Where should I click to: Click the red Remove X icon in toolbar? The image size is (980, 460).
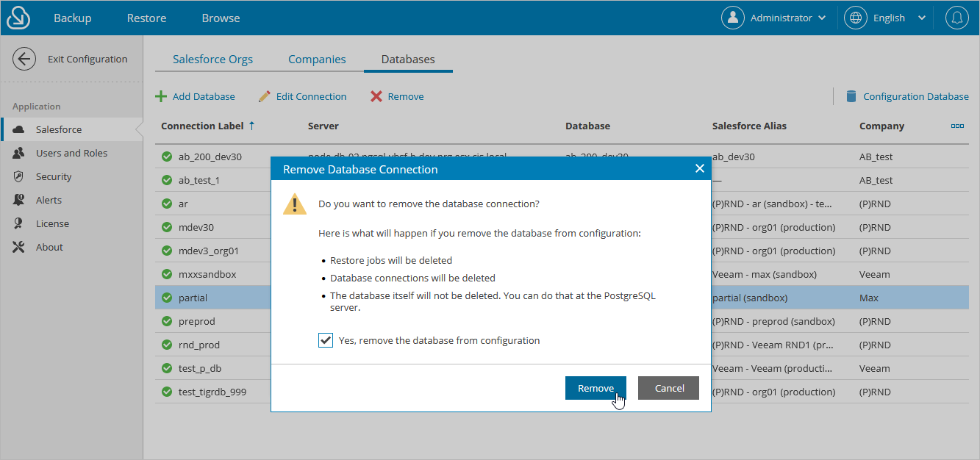pyautogui.click(x=376, y=96)
